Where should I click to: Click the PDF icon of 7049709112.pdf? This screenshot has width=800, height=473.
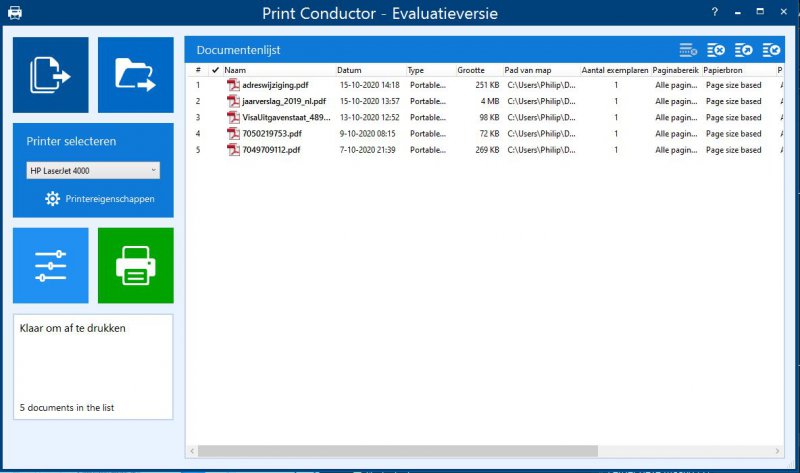233,150
